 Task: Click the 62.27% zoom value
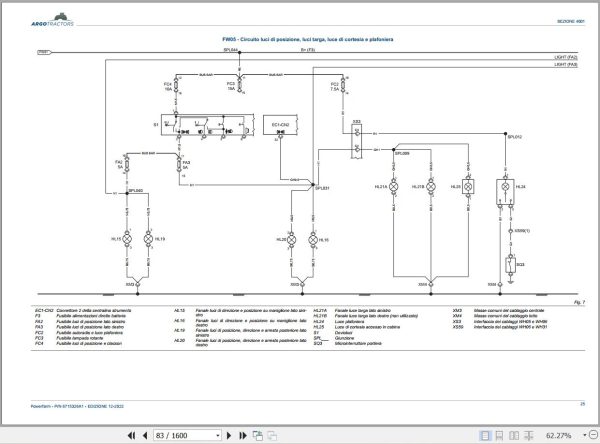[559, 436]
